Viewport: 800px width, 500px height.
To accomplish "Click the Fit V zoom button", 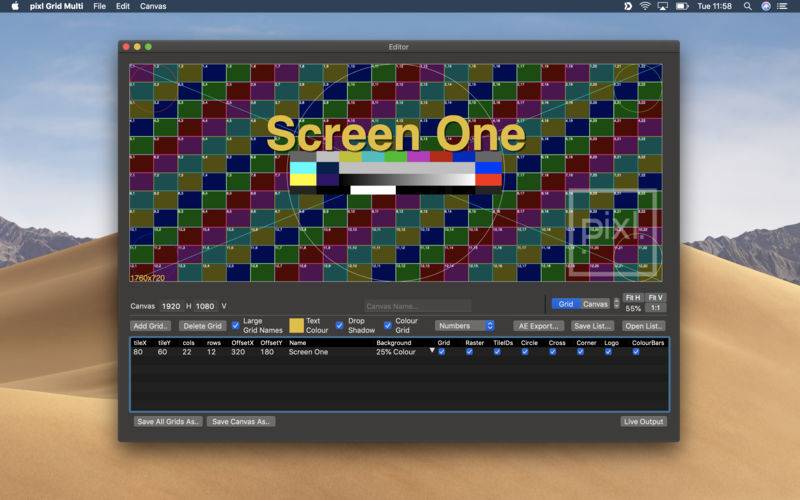I will point(656,297).
